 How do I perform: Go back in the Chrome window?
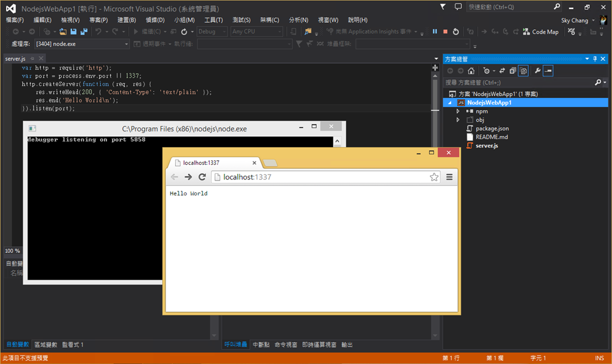175,177
